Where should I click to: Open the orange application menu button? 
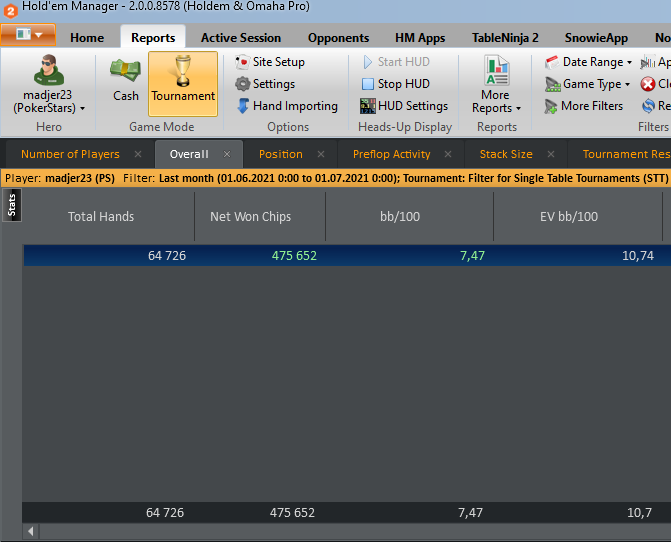[28, 35]
